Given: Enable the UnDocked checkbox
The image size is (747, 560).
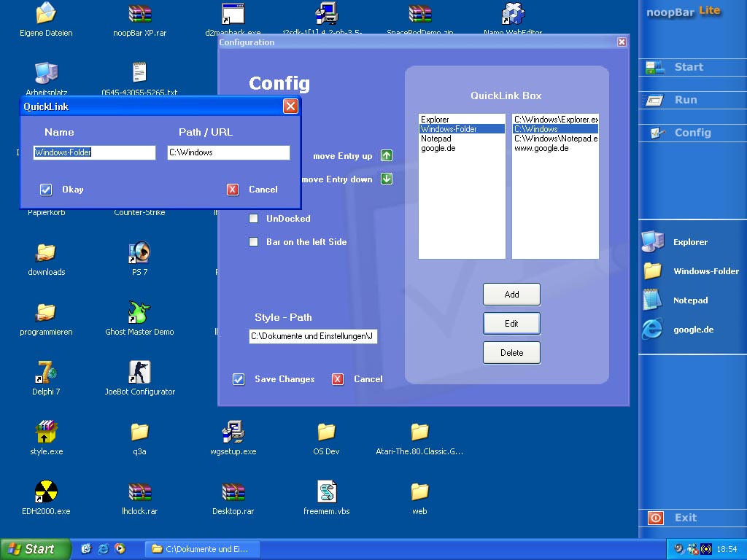Looking at the screenshot, I should pos(253,219).
